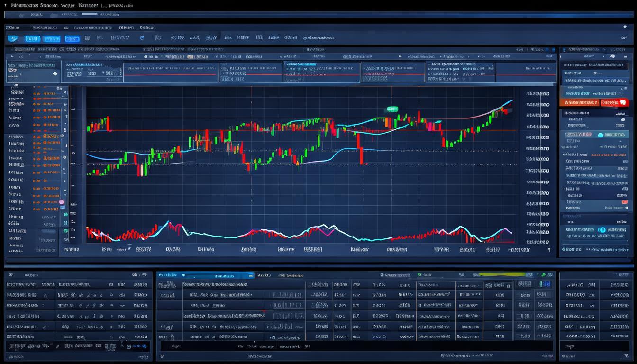Click the white round icon in top-left quote box
This screenshot has height=364, width=637.
point(55,73)
